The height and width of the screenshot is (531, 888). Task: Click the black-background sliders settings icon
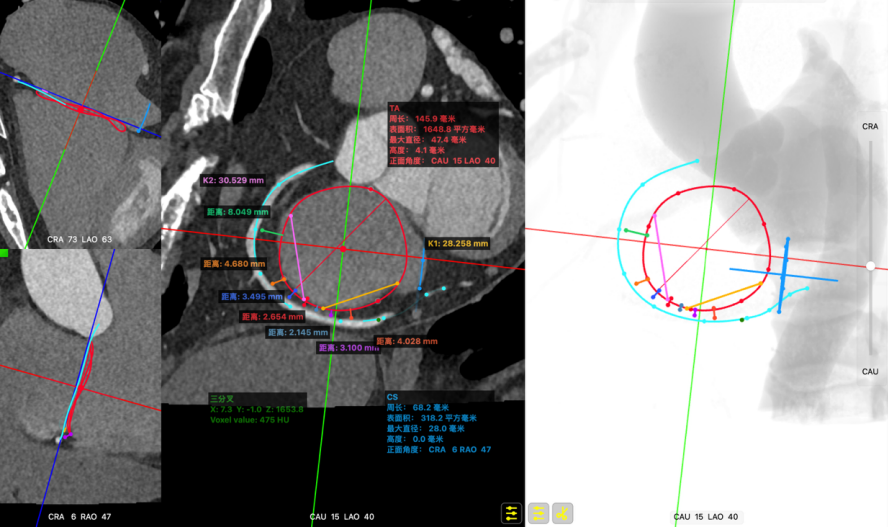point(512,513)
